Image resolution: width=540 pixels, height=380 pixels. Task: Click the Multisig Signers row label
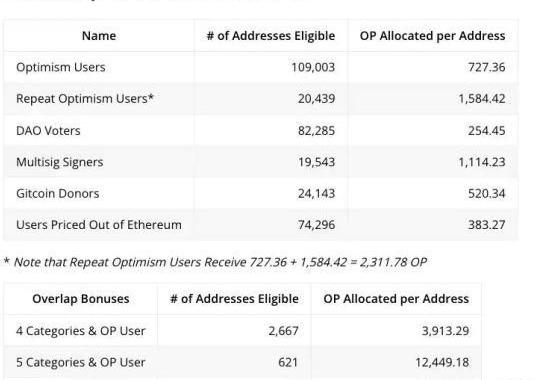pos(60,162)
